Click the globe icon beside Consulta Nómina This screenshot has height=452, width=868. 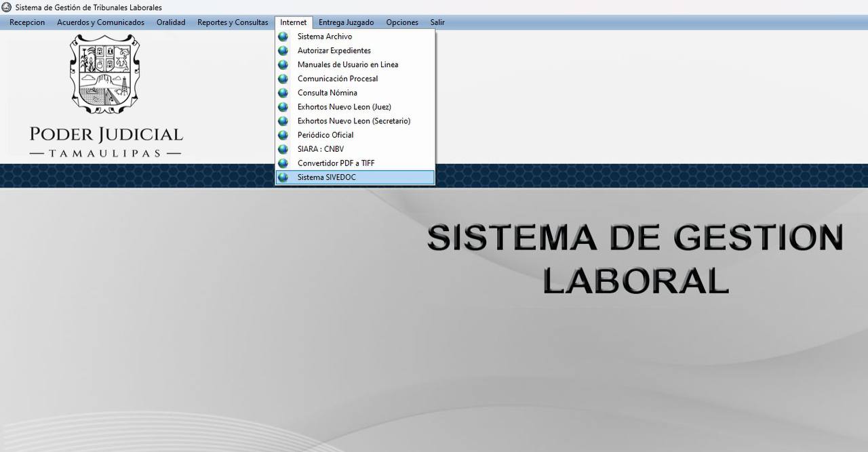point(283,92)
